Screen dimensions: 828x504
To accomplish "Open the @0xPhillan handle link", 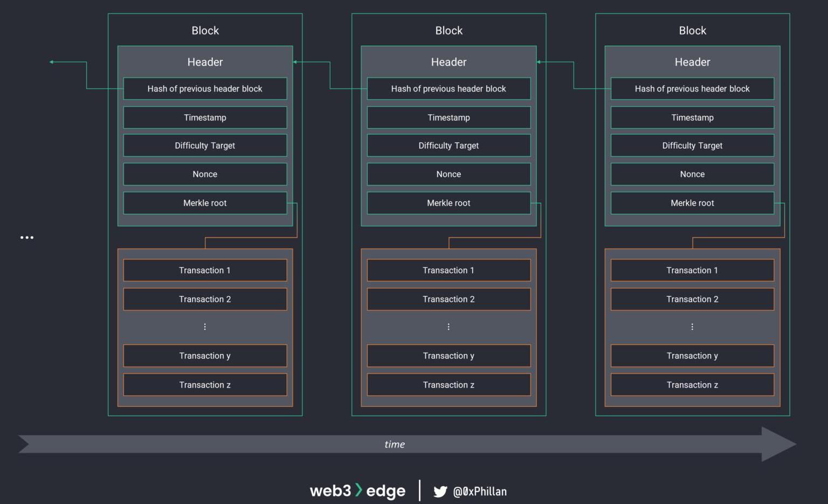I will (480, 492).
